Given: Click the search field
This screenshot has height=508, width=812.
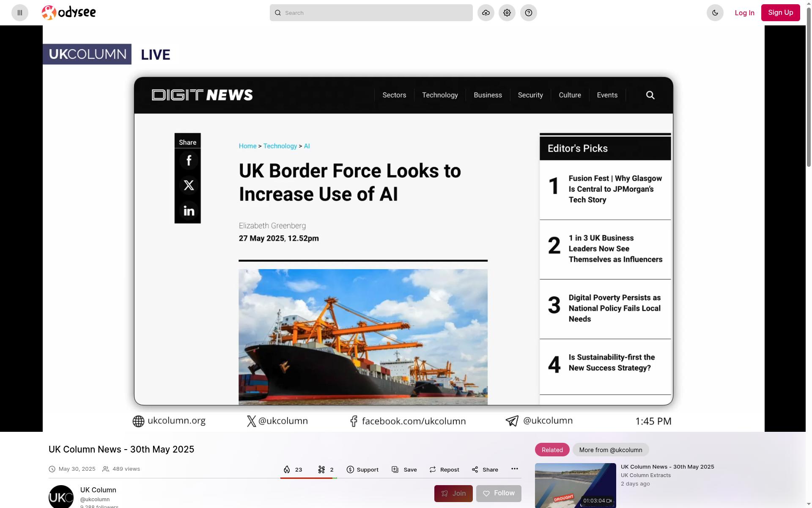Looking at the screenshot, I should click(371, 13).
